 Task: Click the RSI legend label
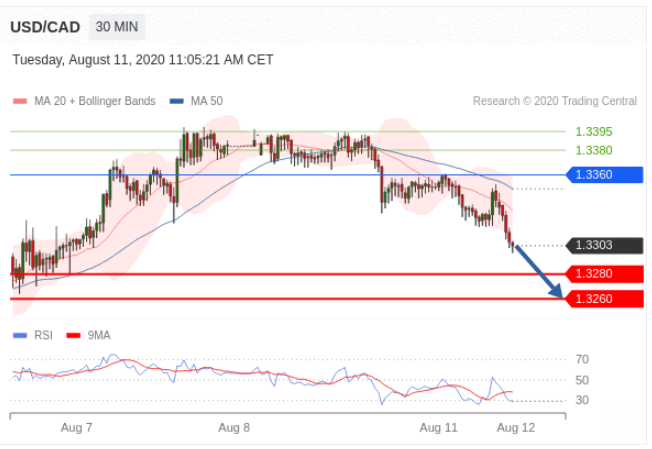[x=43, y=336]
